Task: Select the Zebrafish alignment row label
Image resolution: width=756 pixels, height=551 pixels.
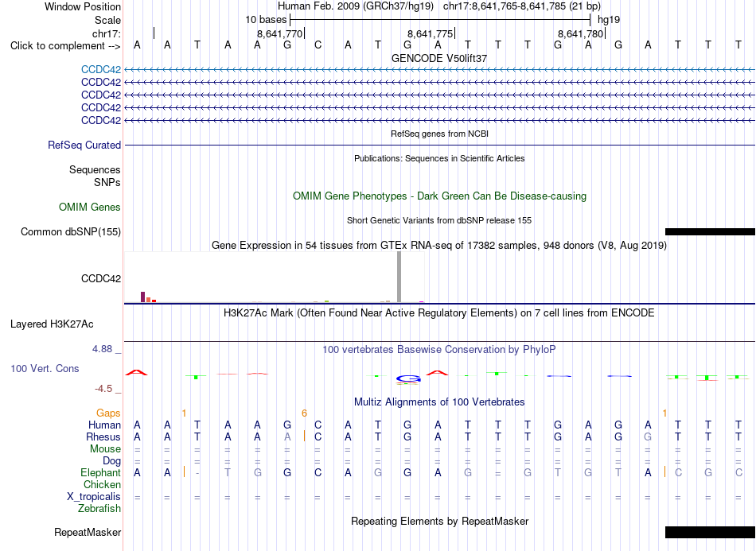Action: (x=99, y=509)
